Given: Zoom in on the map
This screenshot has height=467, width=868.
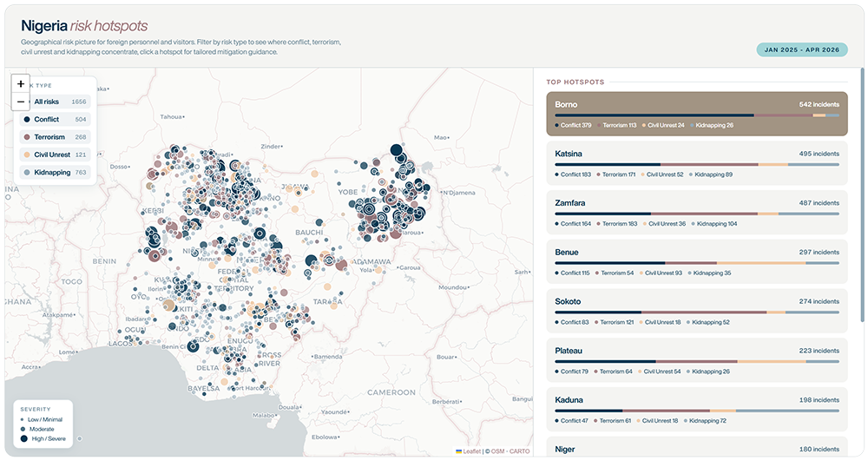Looking at the screenshot, I should click(21, 83).
